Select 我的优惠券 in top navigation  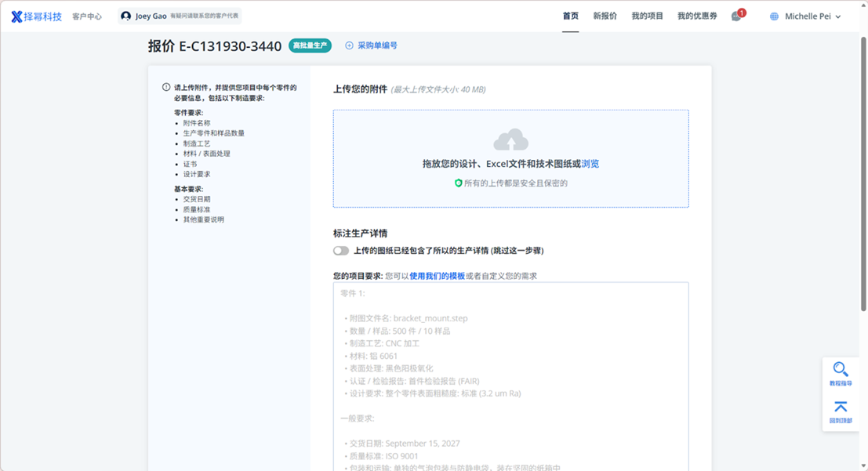(x=697, y=16)
